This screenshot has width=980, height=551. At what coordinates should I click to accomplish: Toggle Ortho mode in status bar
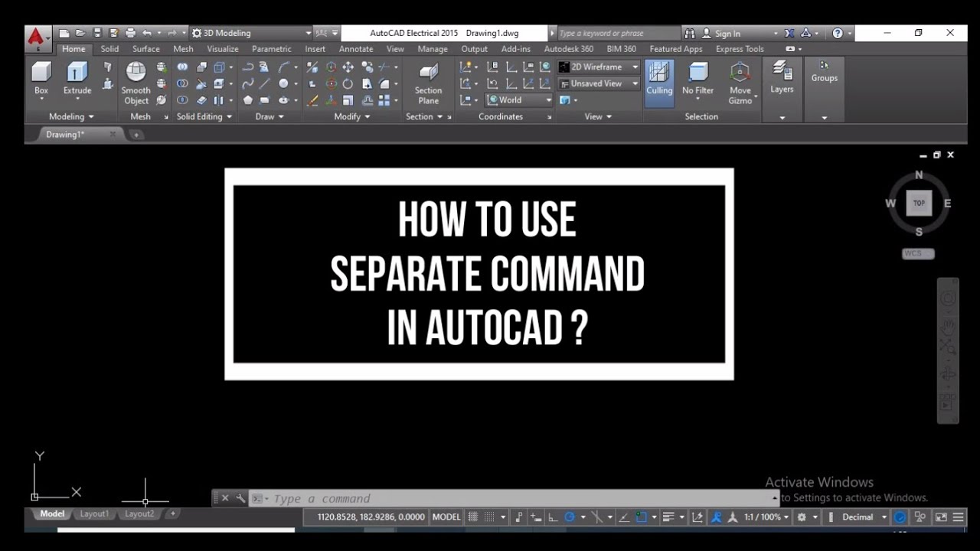[553, 517]
